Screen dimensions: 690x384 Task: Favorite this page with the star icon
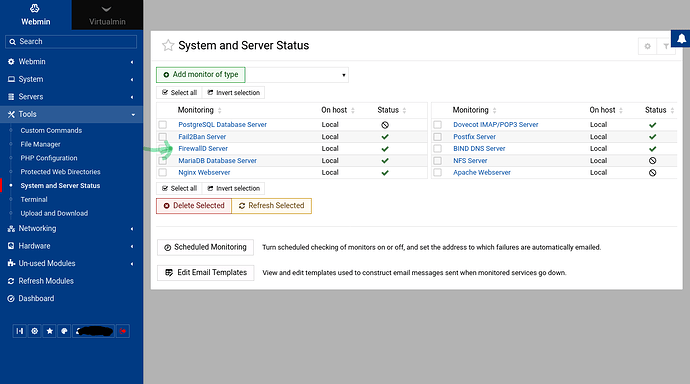(168, 45)
